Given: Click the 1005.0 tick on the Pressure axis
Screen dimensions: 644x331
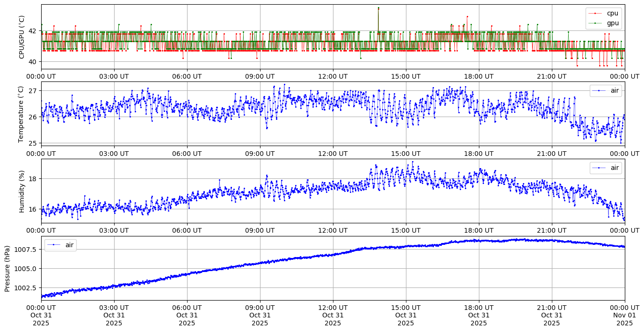Looking at the screenshot, I should (27, 268).
